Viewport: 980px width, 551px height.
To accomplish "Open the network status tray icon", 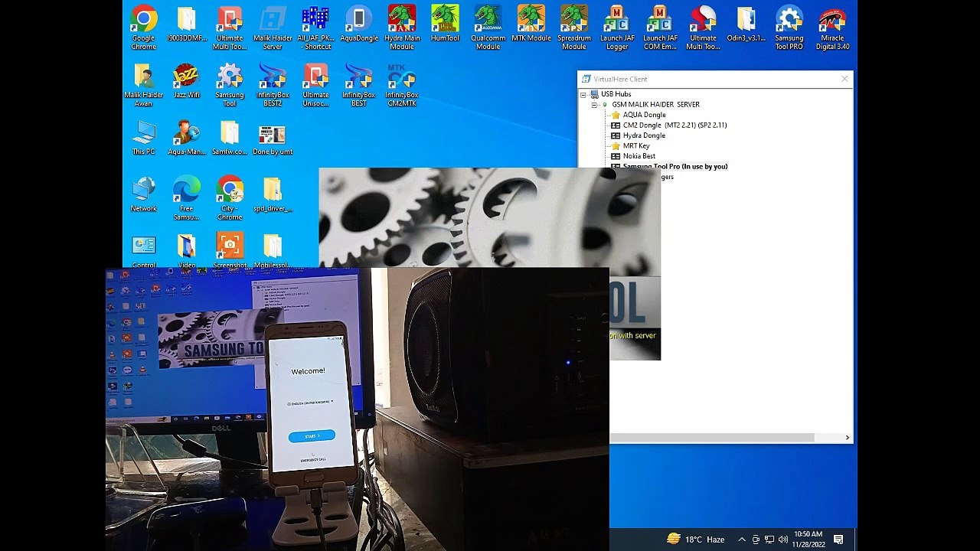I will pos(769,540).
